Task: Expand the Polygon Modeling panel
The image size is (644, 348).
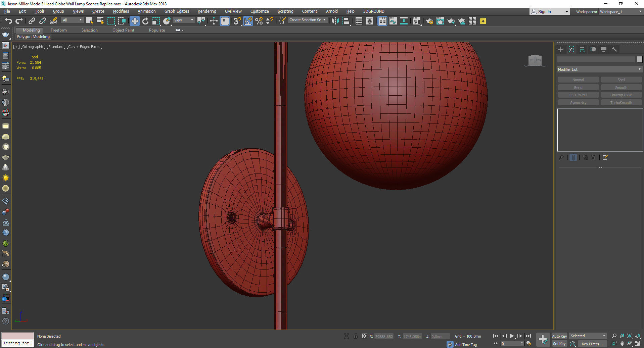Action: click(x=33, y=37)
